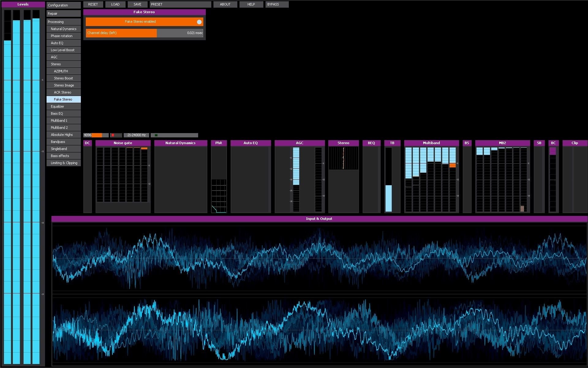Viewport: 588px width, 368px height.
Task: Click the BC meter header
Action: click(553, 143)
